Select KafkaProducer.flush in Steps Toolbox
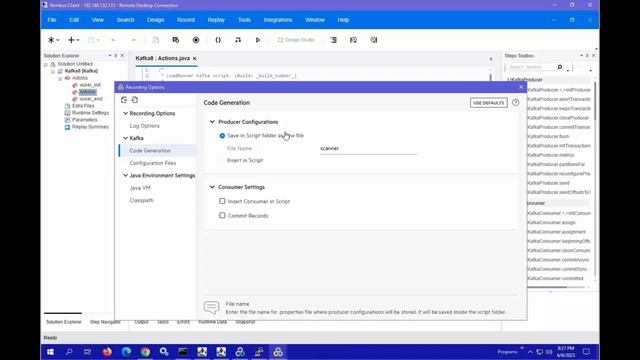Image resolution: width=640 pixels, height=360 pixels. (x=548, y=136)
